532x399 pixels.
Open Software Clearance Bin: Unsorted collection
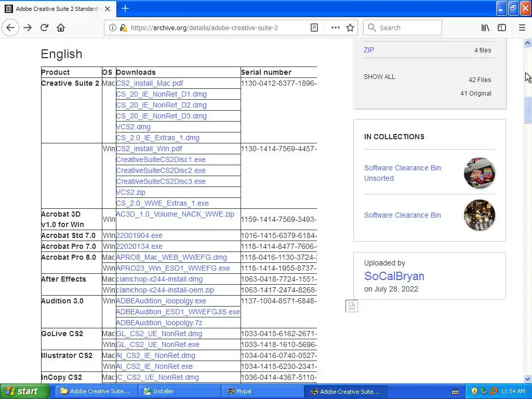pos(403,173)
